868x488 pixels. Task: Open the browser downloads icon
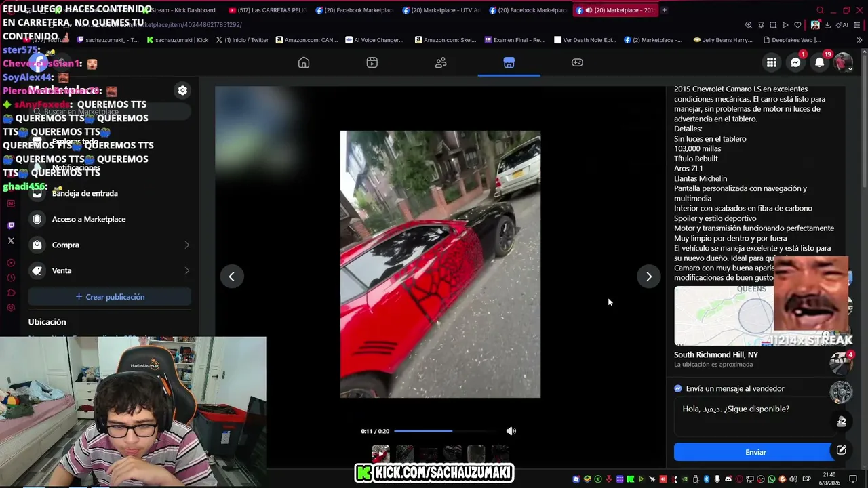pyautogui.click(x=827, y=25)
